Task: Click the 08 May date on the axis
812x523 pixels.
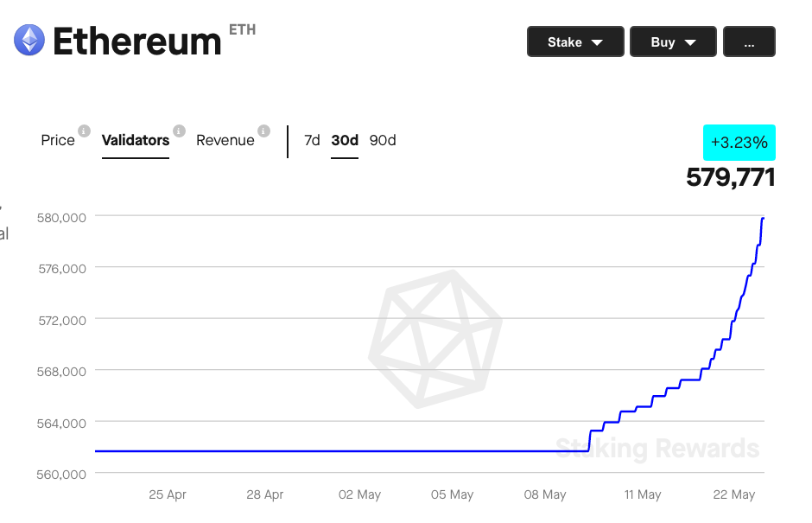Action: point(544,494)
